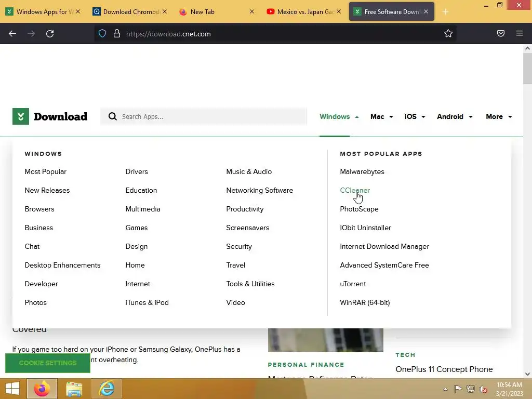Viewport: 532px width, 399px height.
Task: Launch Internet Explorer from the taskbar
Action: tap(107, 389)
